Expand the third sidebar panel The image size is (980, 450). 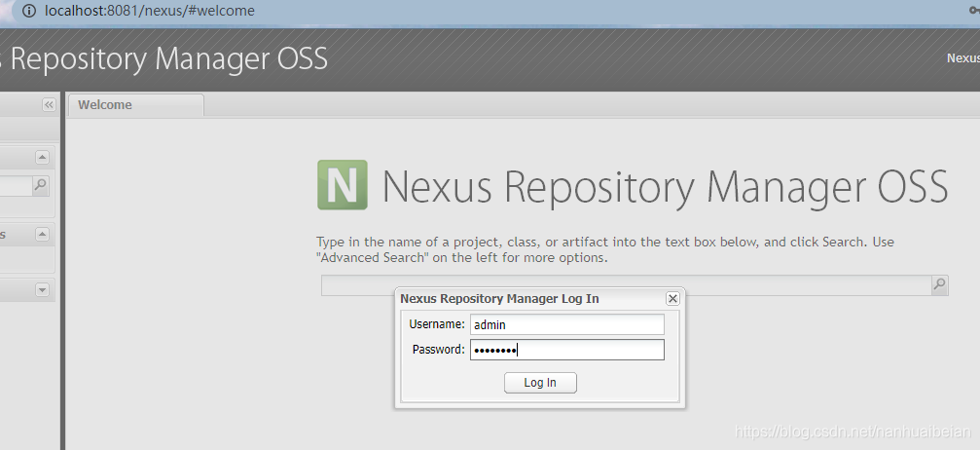click(42, 290)
